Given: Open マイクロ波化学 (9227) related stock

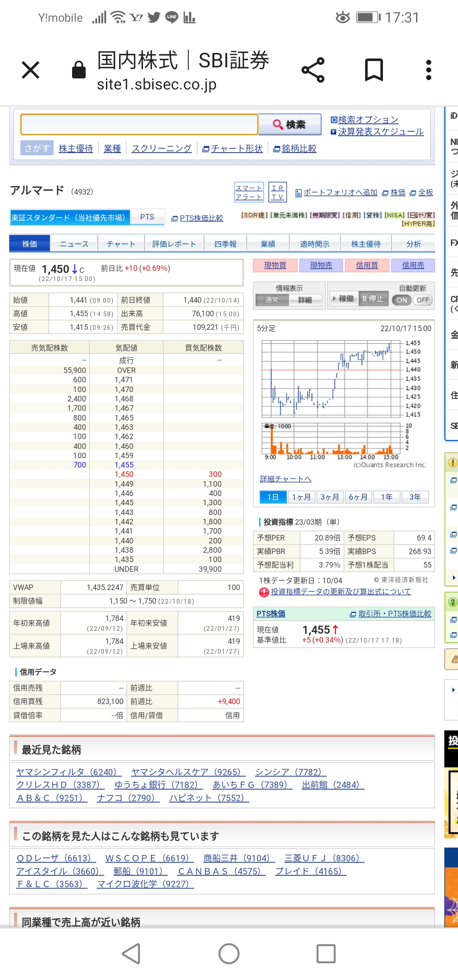Looking at the screenshot, I should click(x=145, y=884).
